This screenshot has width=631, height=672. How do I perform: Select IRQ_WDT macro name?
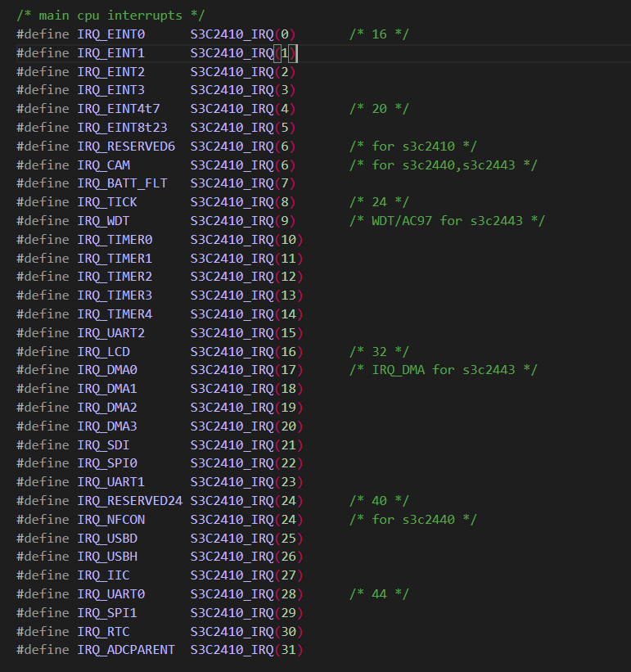tap(104, 221)
